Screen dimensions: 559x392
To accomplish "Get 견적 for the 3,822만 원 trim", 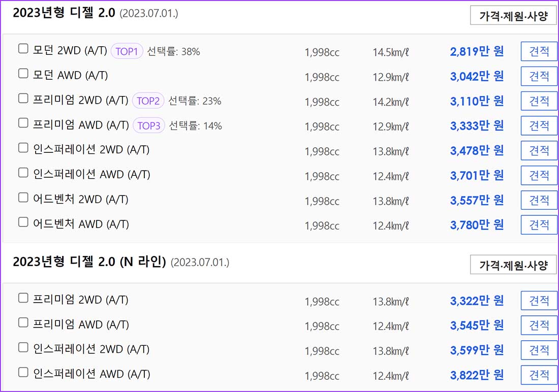I will 539,375.
